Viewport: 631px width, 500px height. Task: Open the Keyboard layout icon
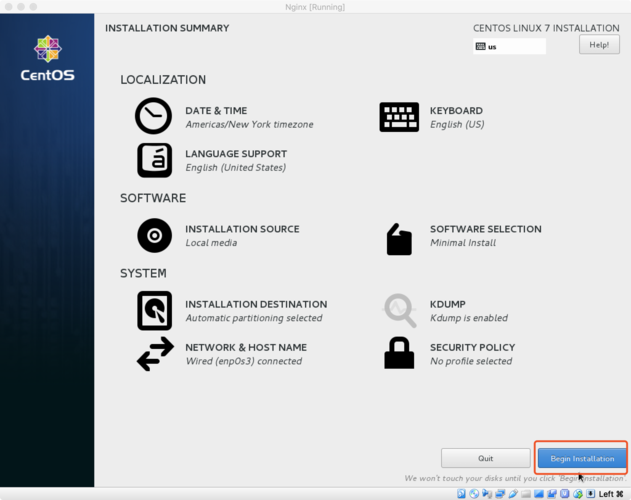tap(399, 117)
